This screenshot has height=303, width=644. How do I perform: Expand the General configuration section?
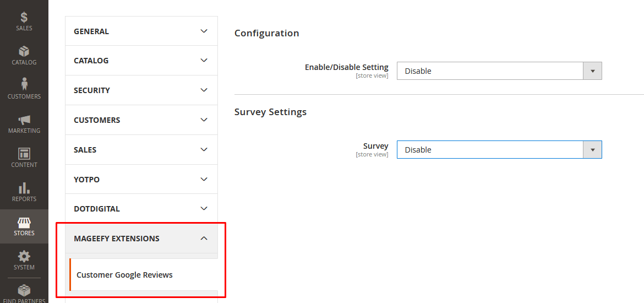pos(141,31)
